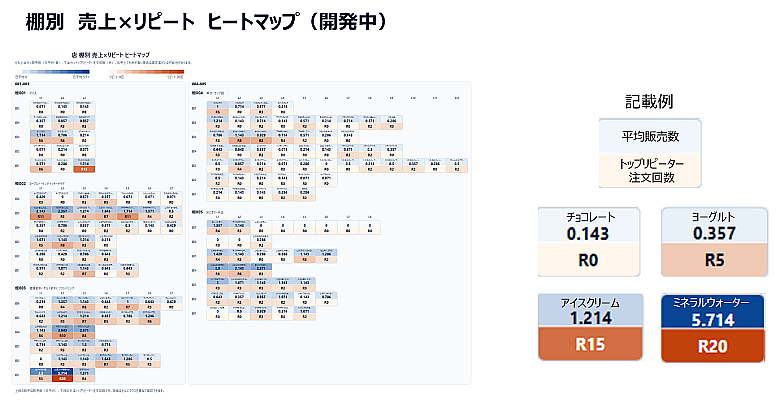
Task: Select the 5.714 dark blue heatmap cell
Action: pos(62,371)
